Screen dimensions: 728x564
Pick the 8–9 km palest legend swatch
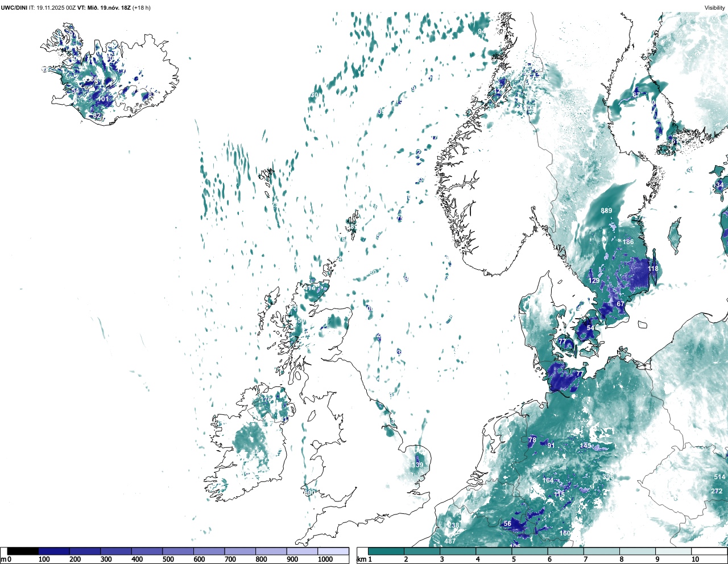[638, 551]
